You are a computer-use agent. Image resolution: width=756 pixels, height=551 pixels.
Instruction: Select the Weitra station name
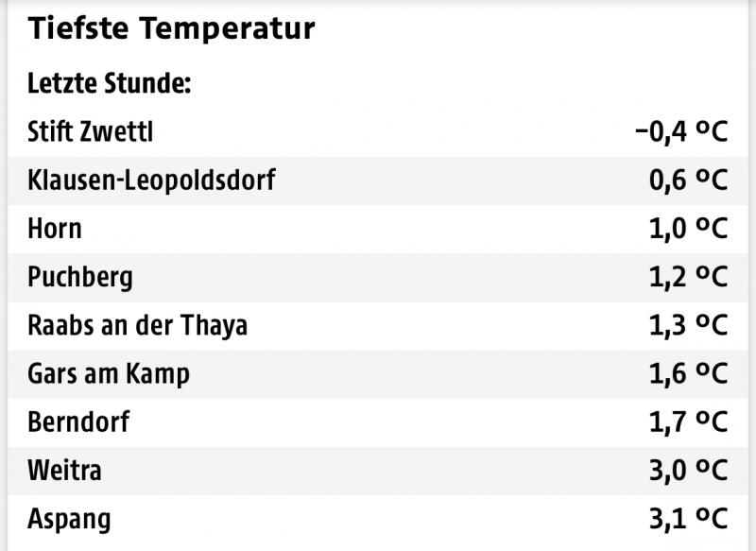click(65, 471)
